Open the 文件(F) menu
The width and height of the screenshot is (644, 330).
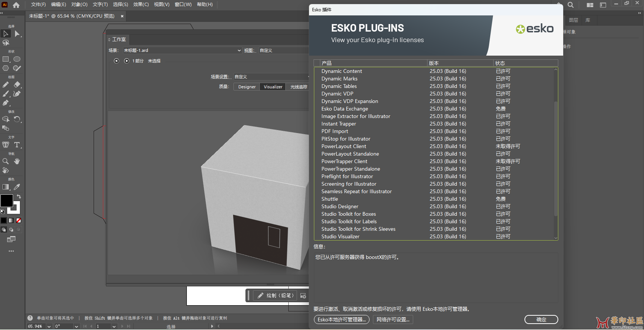pyautogui.click(x=38, y=5)
